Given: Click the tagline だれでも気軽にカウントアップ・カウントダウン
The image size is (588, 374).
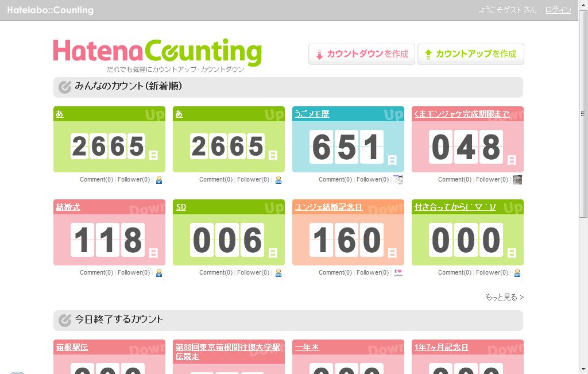Looking at the screenshot, I should pyautogui.click(x=176, y=70).
